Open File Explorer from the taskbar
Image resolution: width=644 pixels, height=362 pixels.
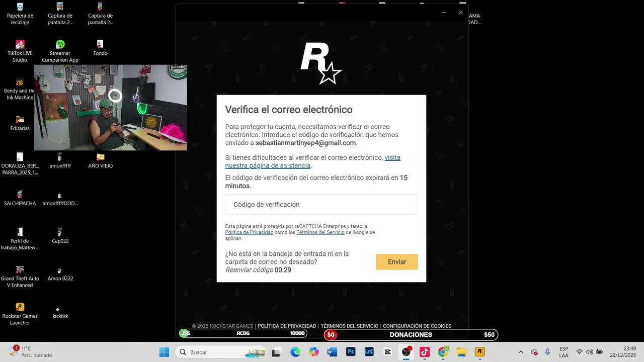click(461, 352)
